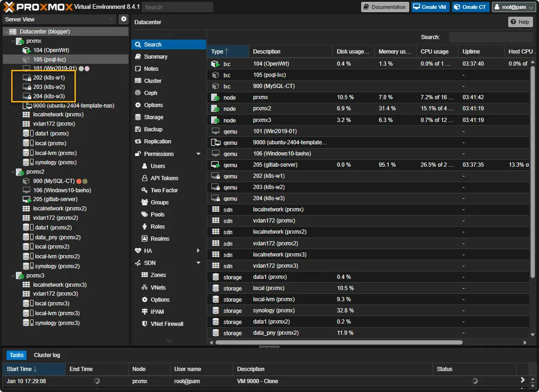Select synology (prxmx) storage in the tree
Screen dimensions: 539x392
coord(55,162)
